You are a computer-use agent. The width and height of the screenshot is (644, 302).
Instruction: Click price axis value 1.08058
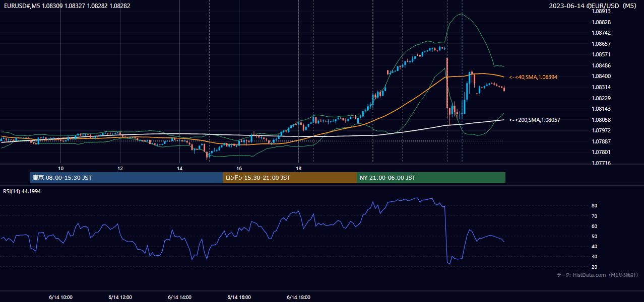click(602, 120)
